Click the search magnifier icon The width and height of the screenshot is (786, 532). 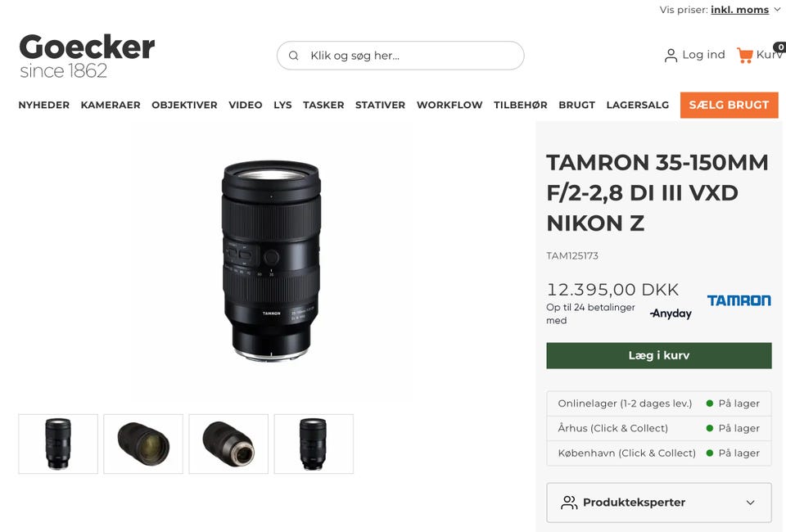pos(294,56)
